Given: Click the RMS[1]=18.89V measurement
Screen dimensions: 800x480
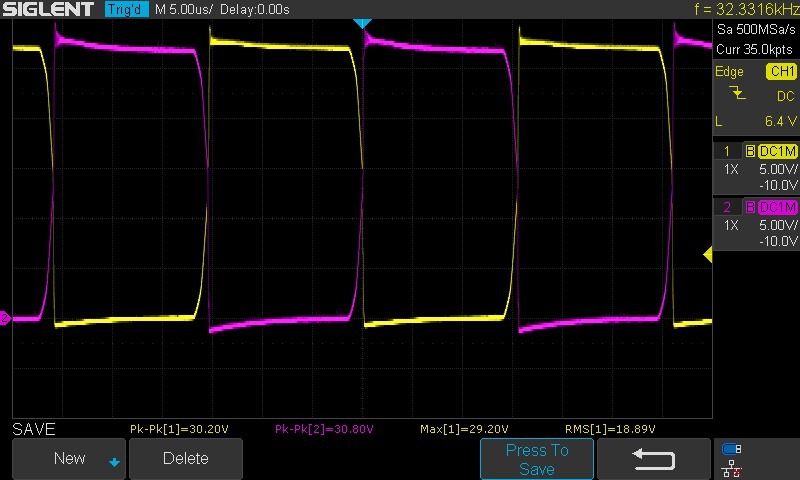Looking at the screenshot, I should pos(610,429).
